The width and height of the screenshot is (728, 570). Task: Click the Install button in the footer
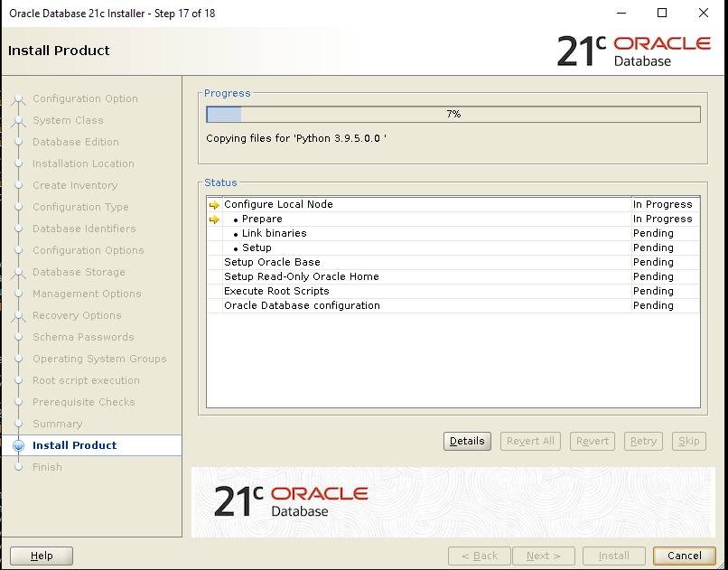(614, 556)
